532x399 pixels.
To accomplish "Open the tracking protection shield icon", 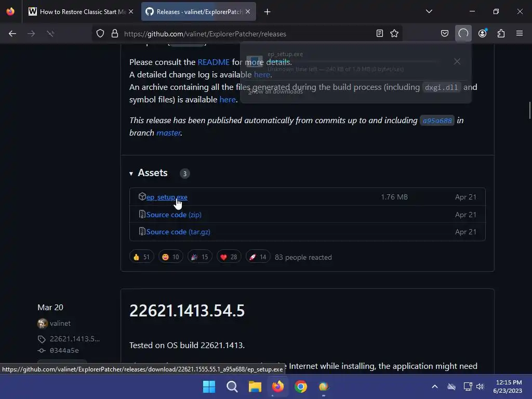I will pos(100,34).
